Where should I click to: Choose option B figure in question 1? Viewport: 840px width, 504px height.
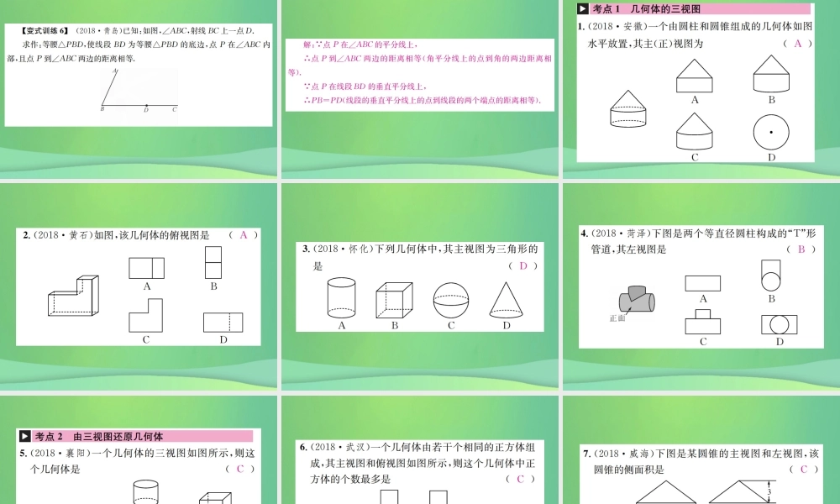click(771, 74)
